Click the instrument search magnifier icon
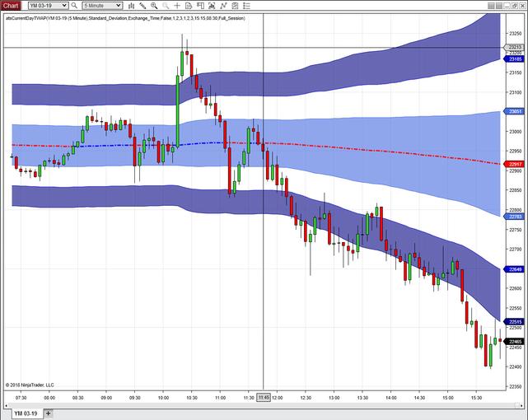Viewport: 528px width, 420px height. (x=74, y=5)
